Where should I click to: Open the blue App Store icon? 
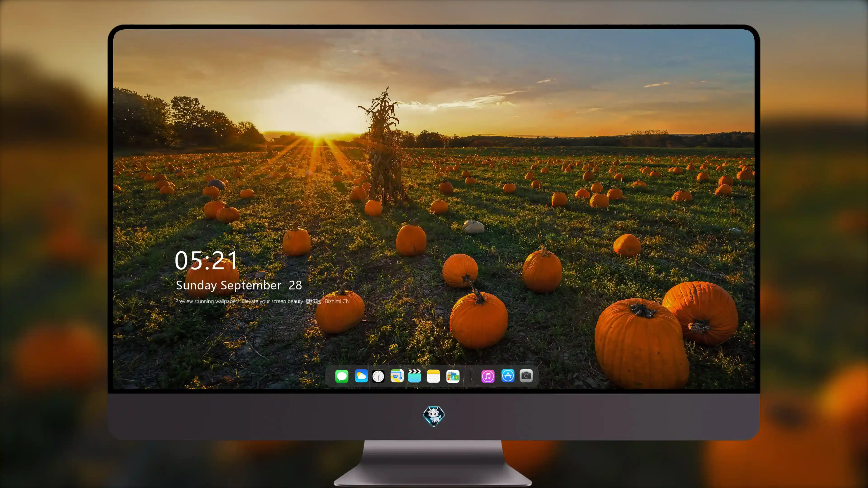click(508, 375)
